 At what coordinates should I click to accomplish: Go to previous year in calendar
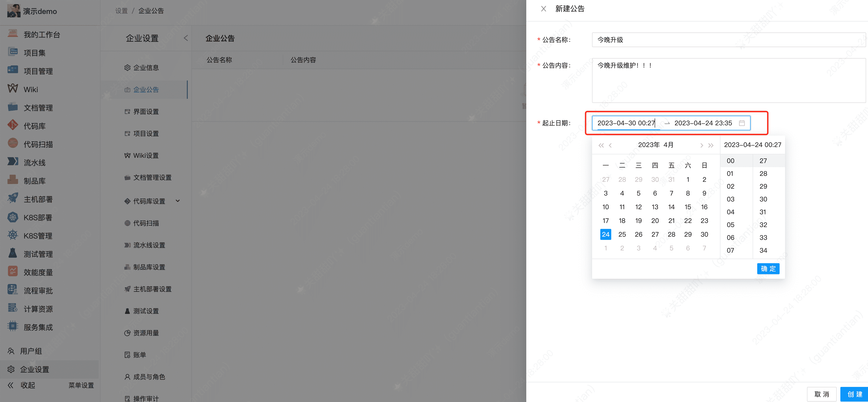601,145
